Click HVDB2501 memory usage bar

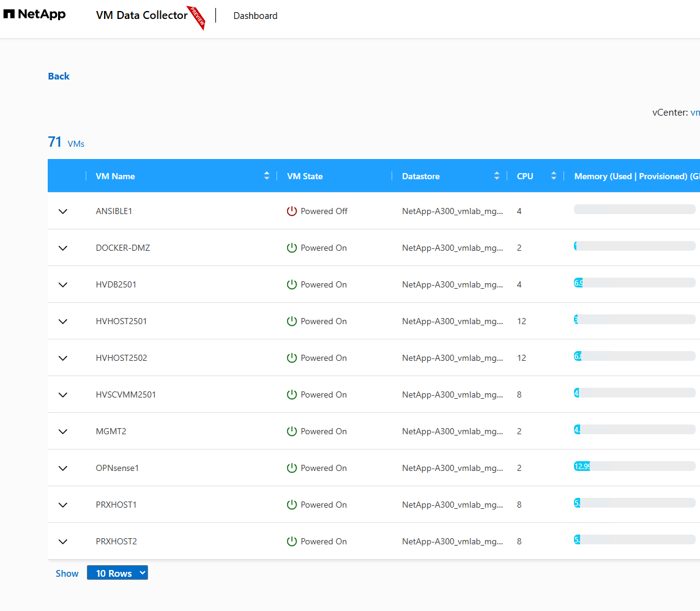(635, 283)
